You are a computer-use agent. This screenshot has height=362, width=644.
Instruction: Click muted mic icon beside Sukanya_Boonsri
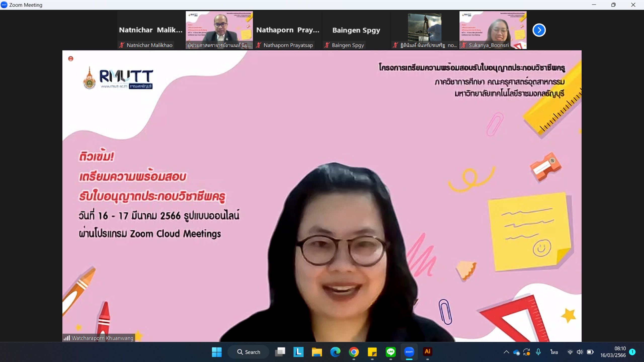(464, 45)
